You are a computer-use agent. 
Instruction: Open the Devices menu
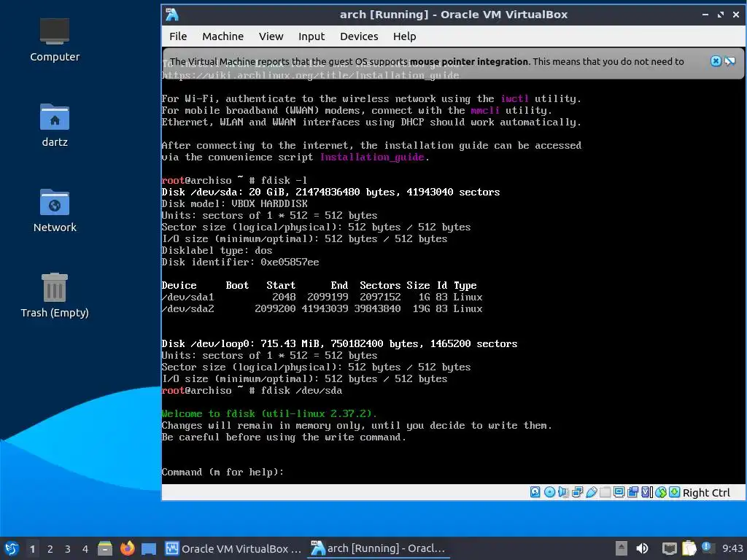[x=359, y=36]
